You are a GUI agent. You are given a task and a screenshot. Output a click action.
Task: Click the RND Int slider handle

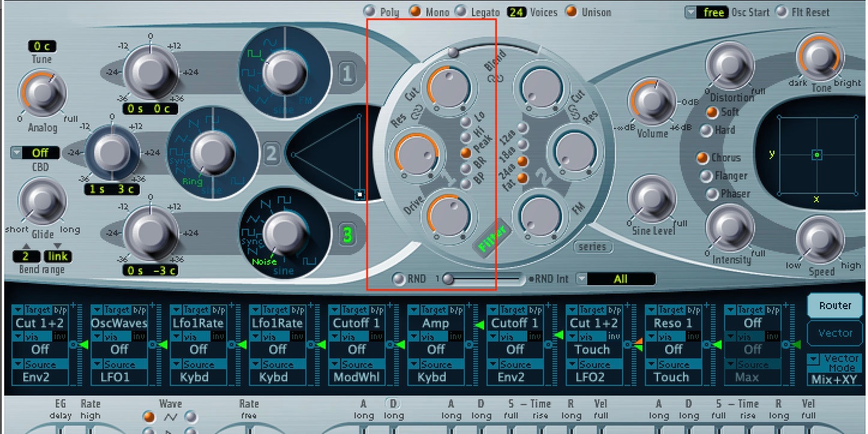[448, 279]
